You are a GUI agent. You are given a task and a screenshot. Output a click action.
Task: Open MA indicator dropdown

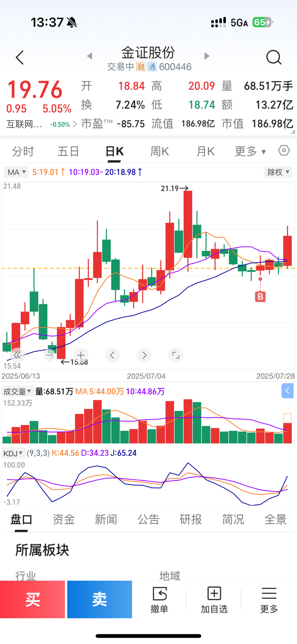click(x=16, y=172)
